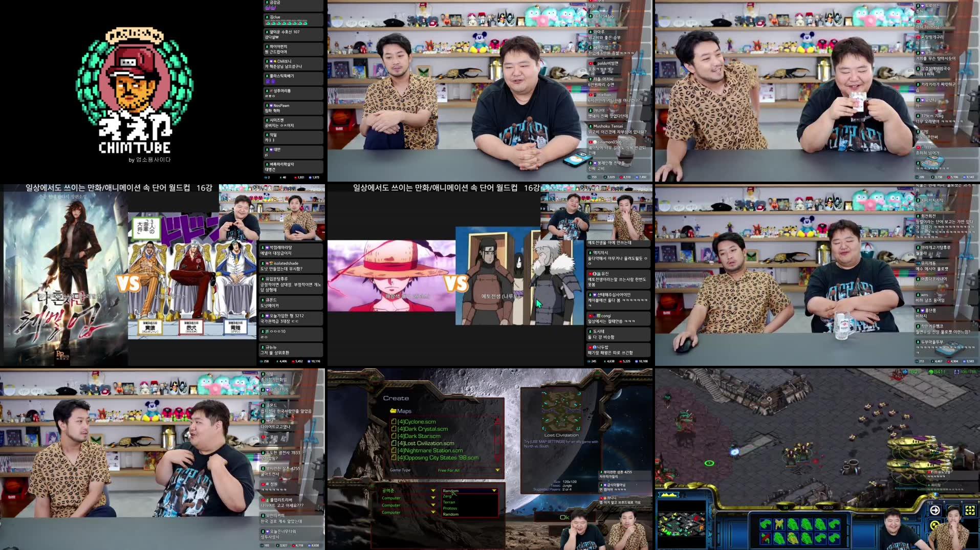Image resolution: width=980 pixels, height=550 pixels.
Task: Click the supply count icon at top right
Action: (x=957, y=371)
